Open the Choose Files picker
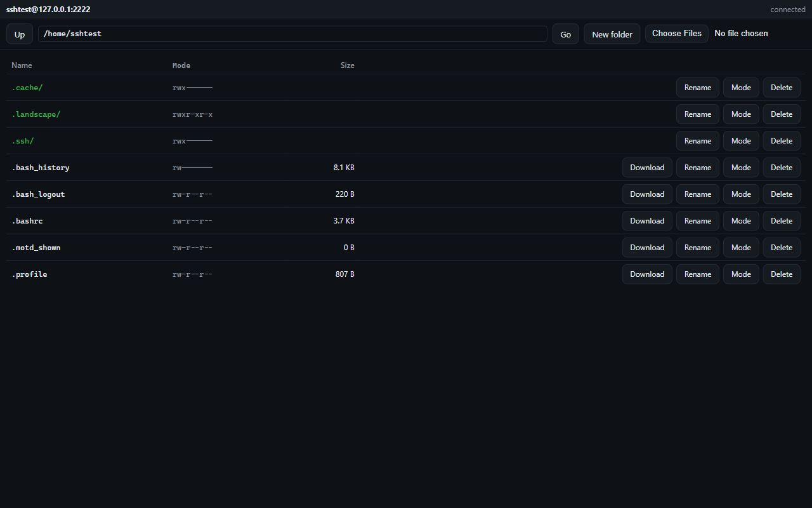 tap(677, 34)
